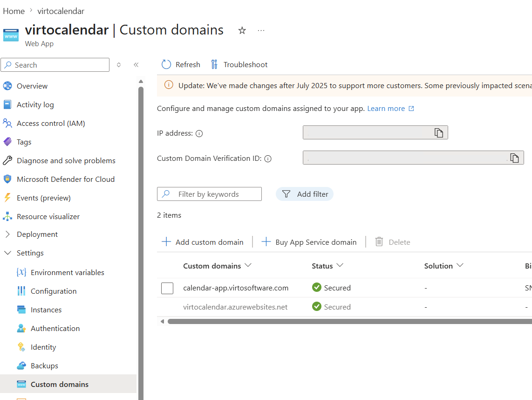532x400 pixels.
Task: Expand the Deployment section
Action: click(x=7, y=234)
